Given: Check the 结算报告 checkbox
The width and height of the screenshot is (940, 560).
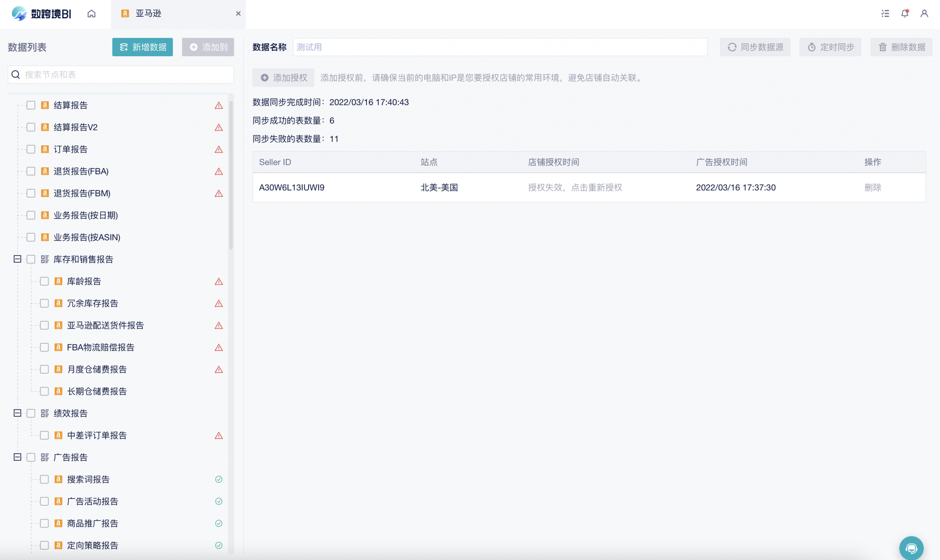Looking at the screenshot, I should 31,105.
